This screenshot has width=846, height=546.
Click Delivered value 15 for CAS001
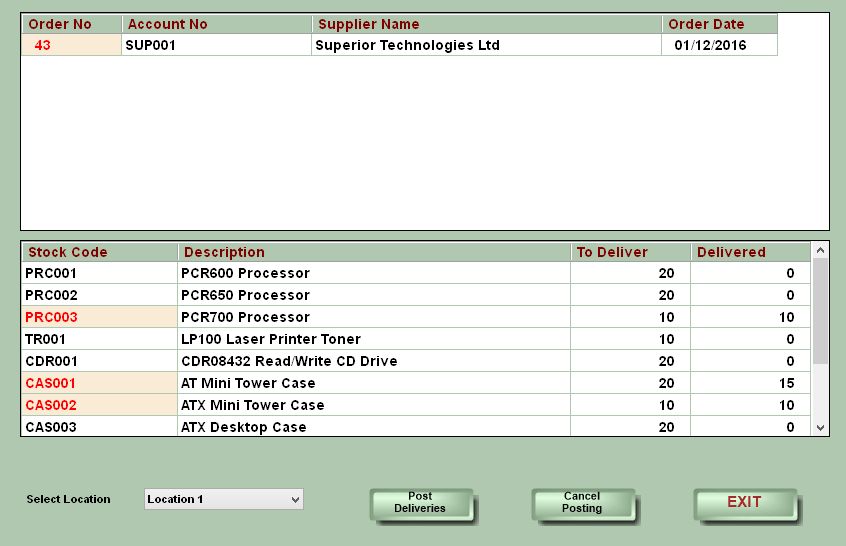751,383
